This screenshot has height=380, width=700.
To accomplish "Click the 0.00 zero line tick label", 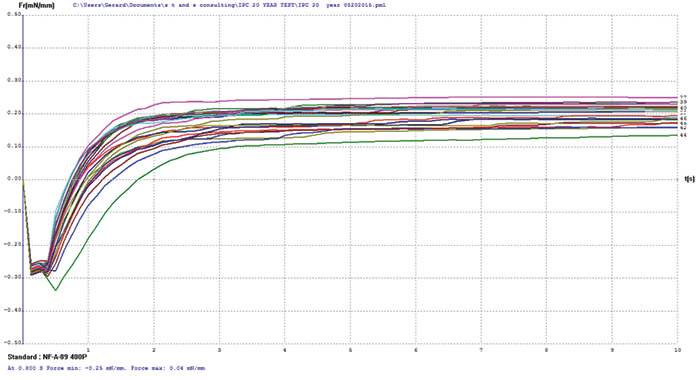I will [14, 179].
